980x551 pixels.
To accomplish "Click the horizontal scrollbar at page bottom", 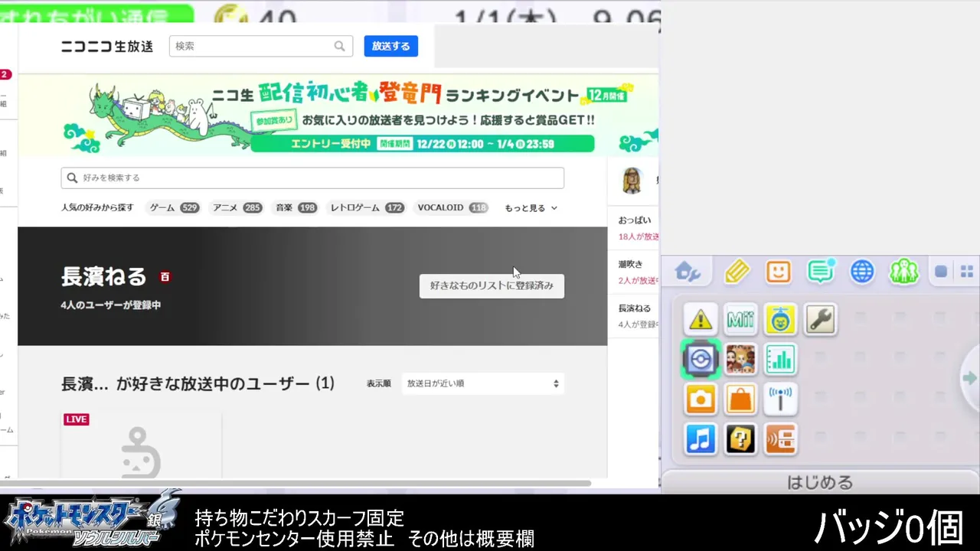I will 296,484.
